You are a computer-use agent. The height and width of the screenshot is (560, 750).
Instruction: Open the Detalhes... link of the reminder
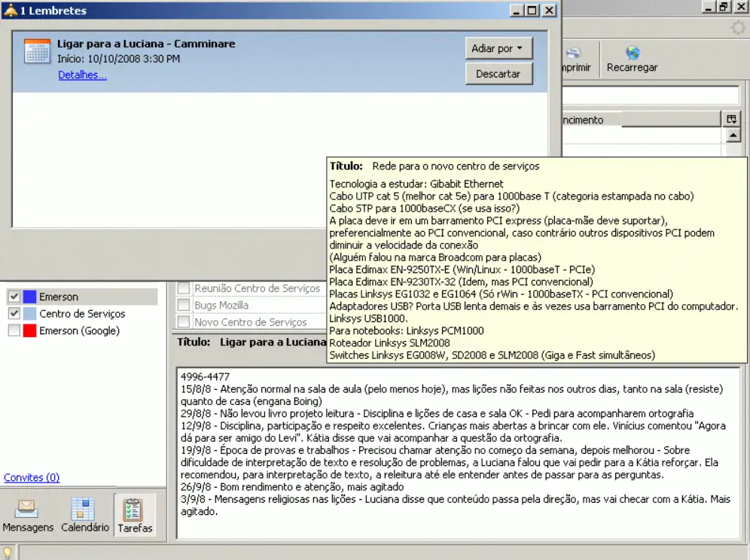pos(82,75)
